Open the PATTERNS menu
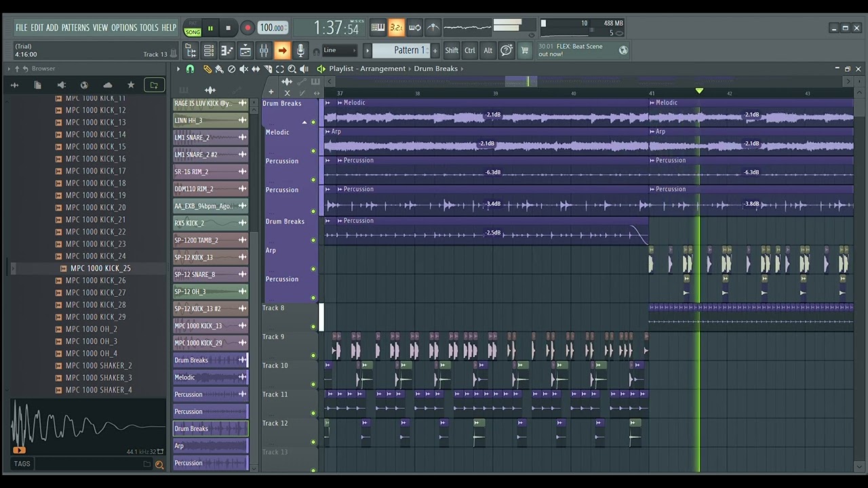 coord(75,28)
